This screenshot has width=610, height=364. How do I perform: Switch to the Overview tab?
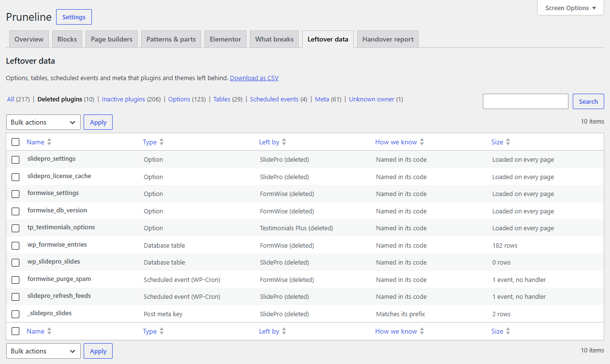[x=29, y=39]
